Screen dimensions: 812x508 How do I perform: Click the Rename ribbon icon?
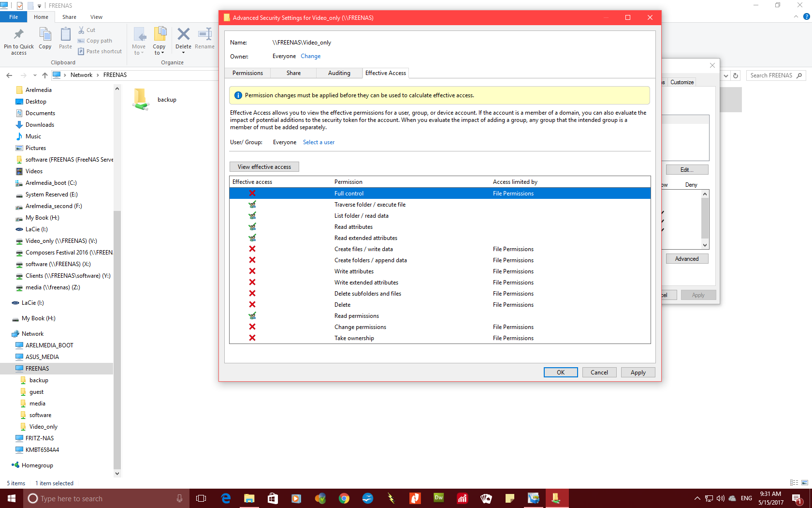pos(205,34)
